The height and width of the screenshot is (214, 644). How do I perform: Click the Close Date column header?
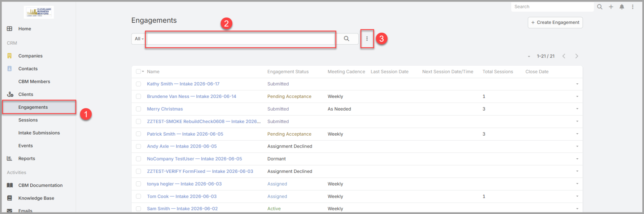point(537,72)
